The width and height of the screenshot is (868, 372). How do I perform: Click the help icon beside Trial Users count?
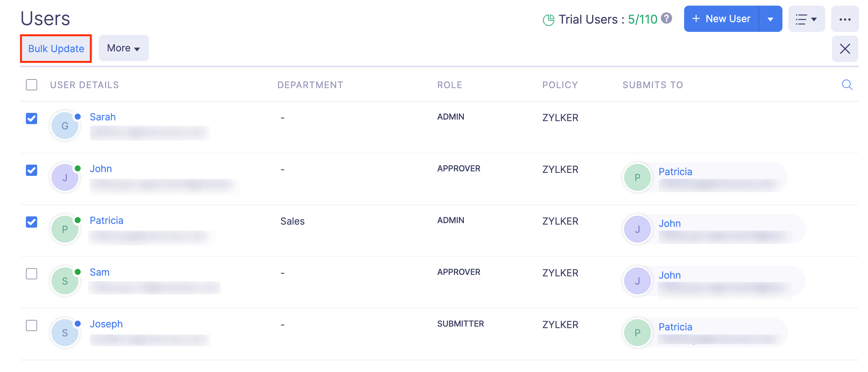coord(667,18)
